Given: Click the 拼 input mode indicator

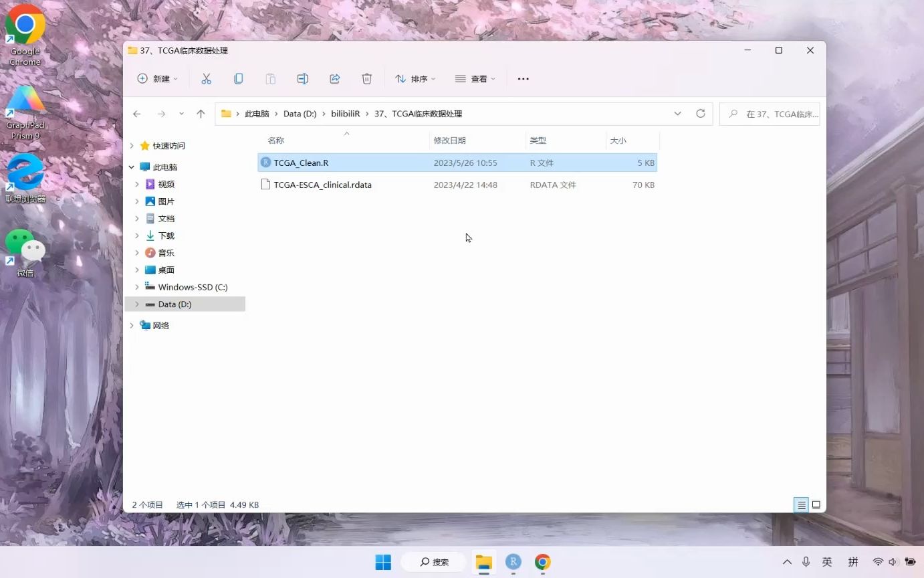Looking at the screenshot, I should click(853, 562).
